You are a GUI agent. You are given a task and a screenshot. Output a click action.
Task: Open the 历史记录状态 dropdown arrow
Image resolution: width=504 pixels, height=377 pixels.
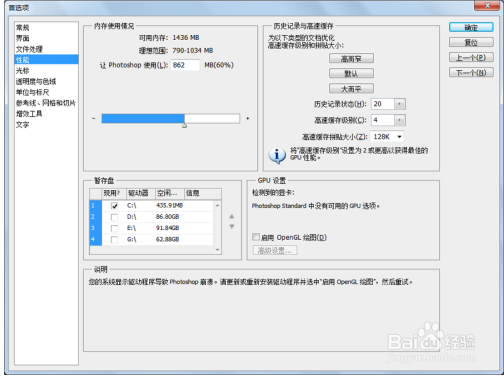click(x=400, y=104)
